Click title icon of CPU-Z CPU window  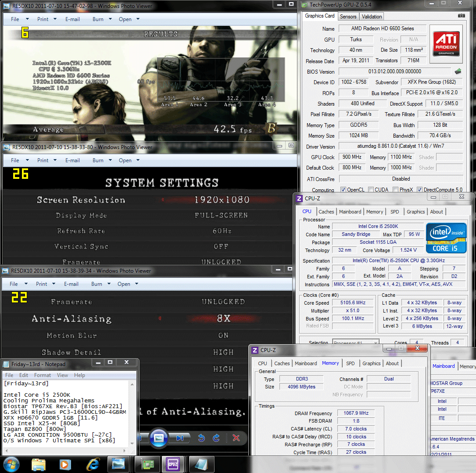pos(299,199)
